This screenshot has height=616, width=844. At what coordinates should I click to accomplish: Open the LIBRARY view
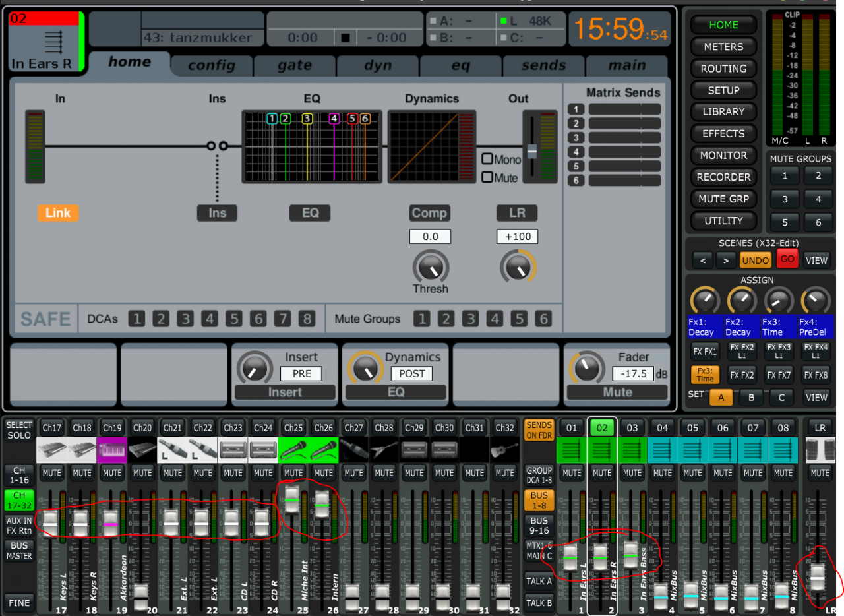(723, 112)
